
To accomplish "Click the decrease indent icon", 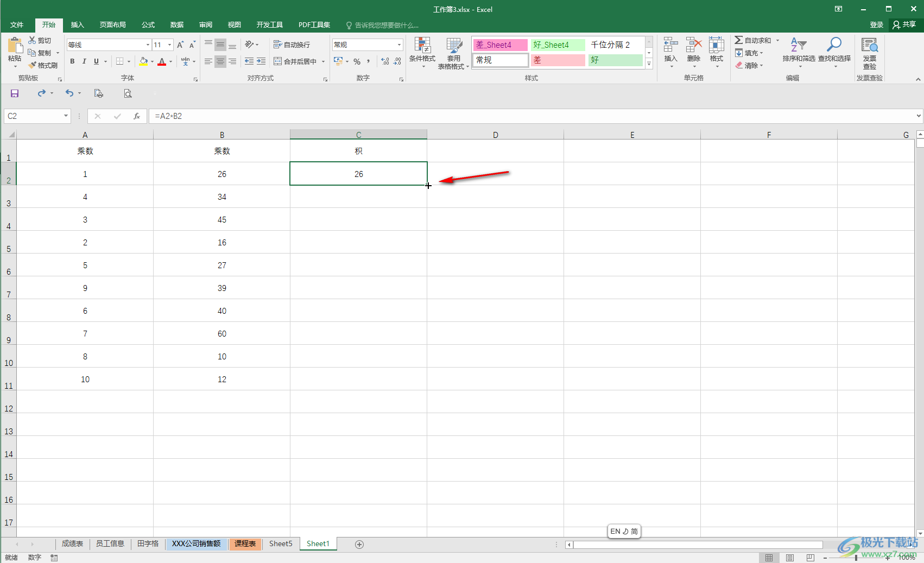I will [x=249, y=61].
